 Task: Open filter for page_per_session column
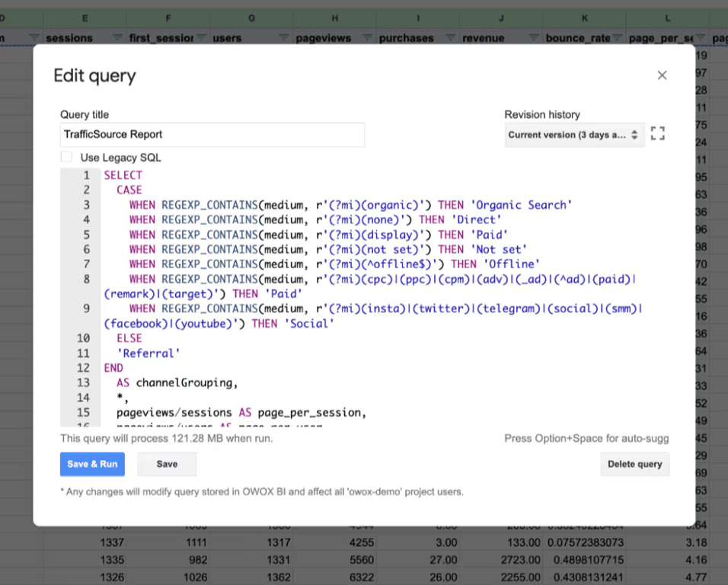coord(700,37)
